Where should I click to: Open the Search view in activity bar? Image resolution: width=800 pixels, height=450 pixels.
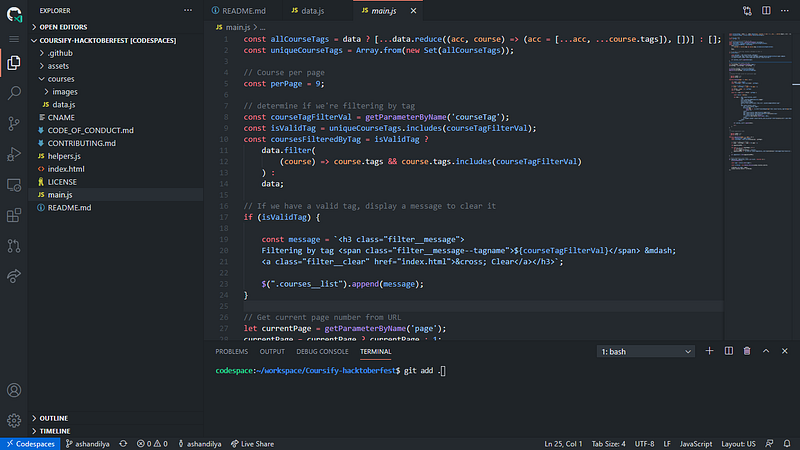pos(14,93)
